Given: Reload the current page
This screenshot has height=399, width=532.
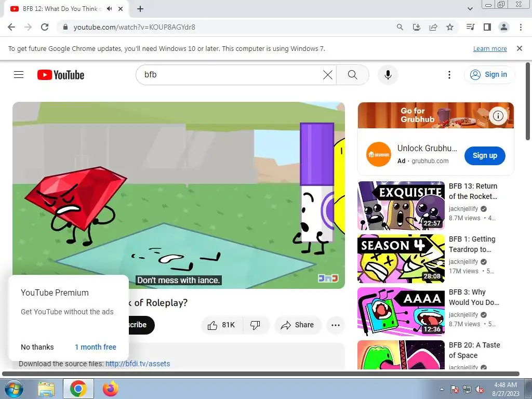Looking at the screenshot, I should pos(45,27).
